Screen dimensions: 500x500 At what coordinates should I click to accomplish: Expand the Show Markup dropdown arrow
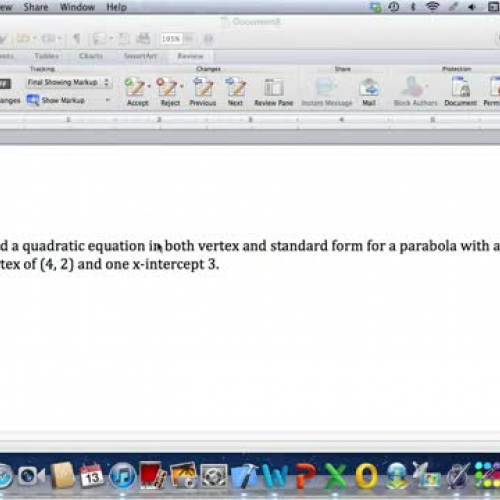pos(107,100)
